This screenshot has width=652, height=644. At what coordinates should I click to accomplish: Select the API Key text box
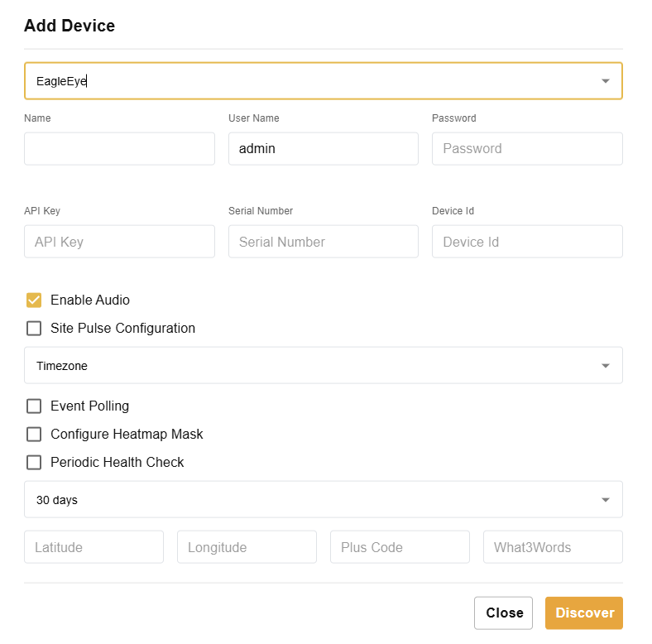coord(119,242)
